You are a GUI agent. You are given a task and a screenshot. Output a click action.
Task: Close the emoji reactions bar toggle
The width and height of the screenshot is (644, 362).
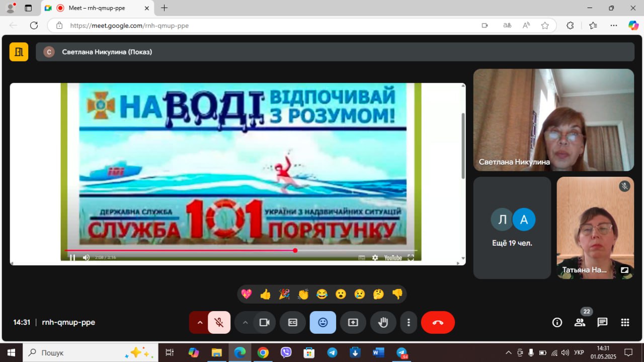click(x=323, y=323)
